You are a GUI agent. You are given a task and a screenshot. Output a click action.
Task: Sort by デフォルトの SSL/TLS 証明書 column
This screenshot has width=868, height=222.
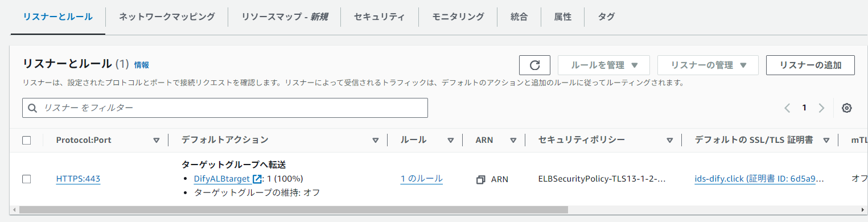[x=826, y=140]
